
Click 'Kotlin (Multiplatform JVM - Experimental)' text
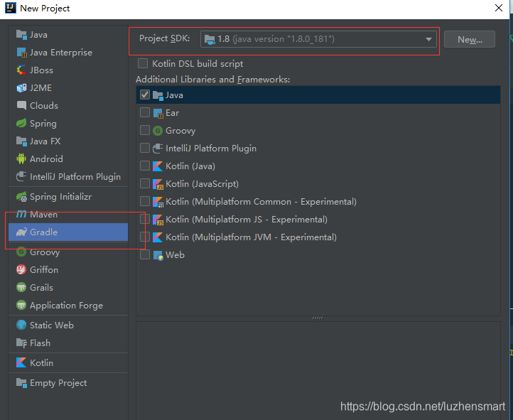[251, 237]
